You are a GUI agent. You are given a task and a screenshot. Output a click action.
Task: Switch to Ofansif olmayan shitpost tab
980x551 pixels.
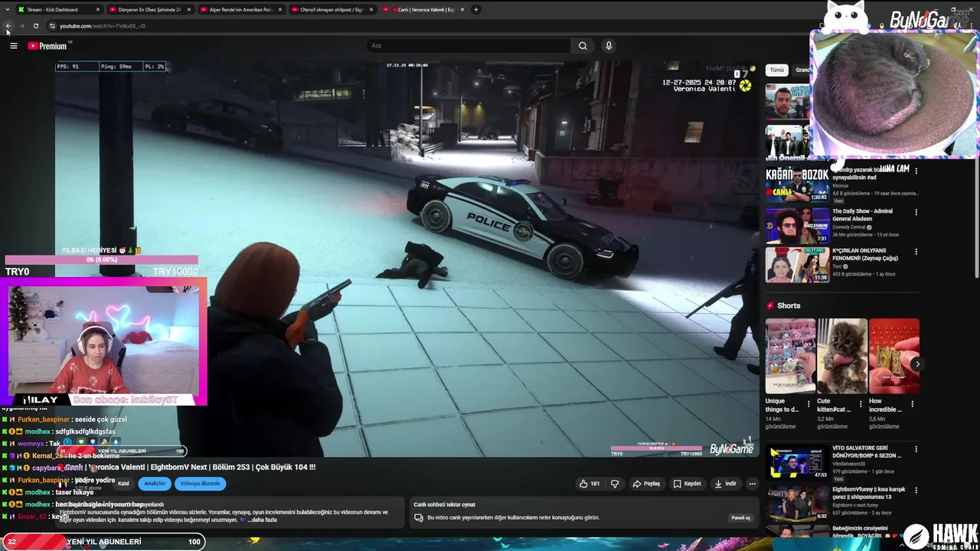331,10
